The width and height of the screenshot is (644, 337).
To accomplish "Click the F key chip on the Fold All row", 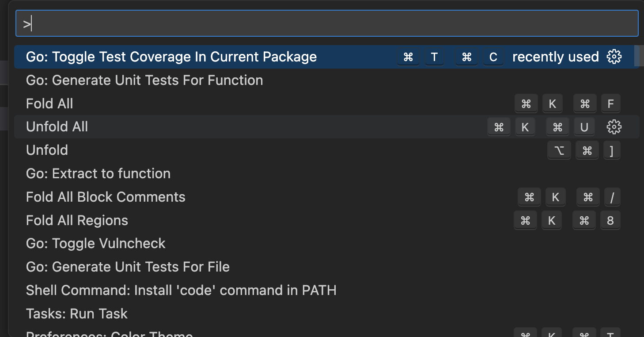I will pos(610,103).
